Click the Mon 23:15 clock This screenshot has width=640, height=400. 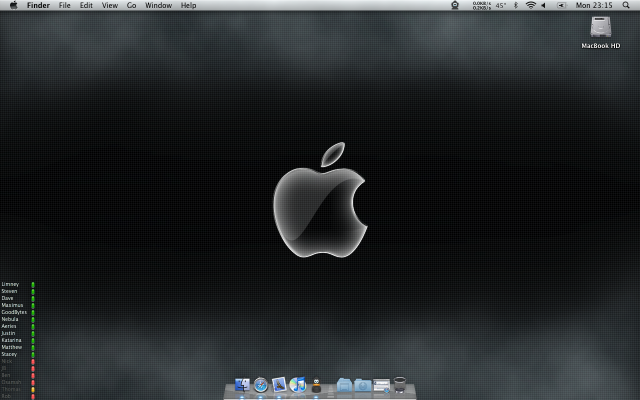coord(594,5)
